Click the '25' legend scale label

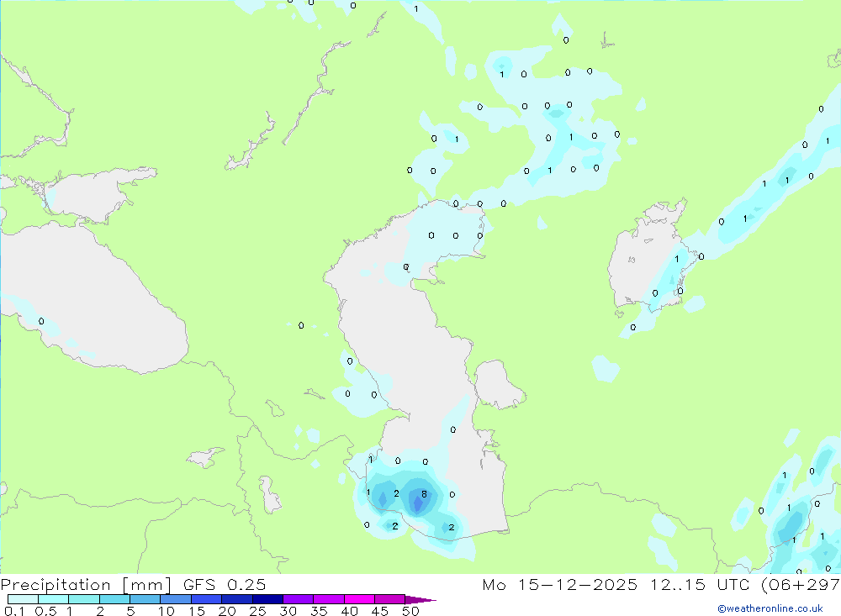pos(257,611)
